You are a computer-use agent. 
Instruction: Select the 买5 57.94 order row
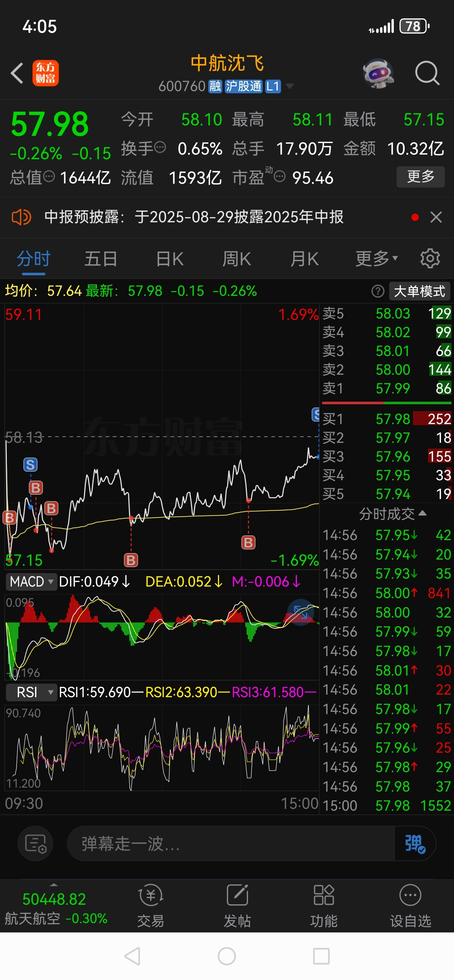click(x=387, y=494)
